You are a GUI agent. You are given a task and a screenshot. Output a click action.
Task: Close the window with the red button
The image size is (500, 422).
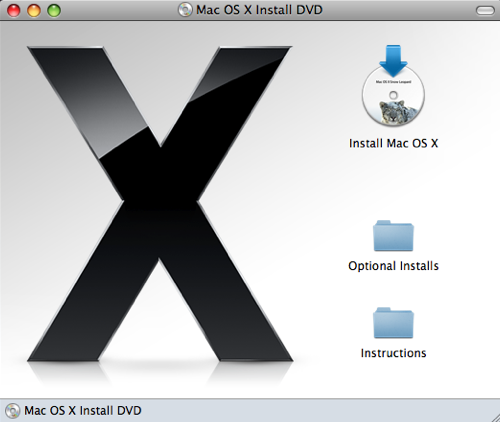point(14,11)
